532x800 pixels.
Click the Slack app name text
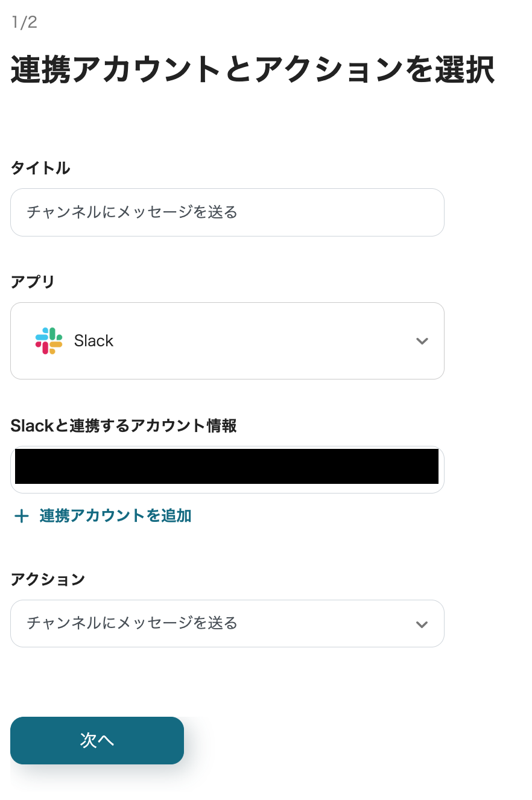tap(93, 341)
